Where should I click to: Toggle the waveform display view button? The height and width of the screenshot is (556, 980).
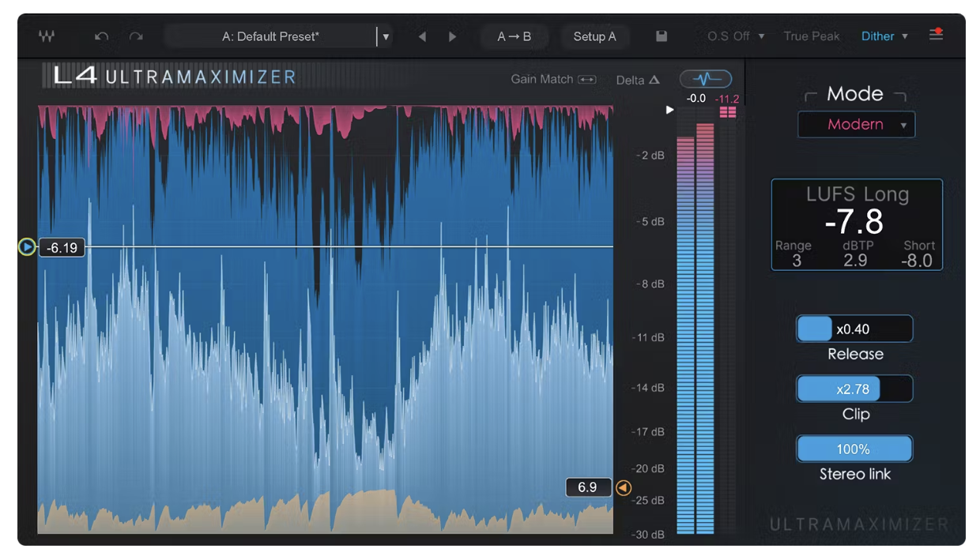(x=706, y=79)
